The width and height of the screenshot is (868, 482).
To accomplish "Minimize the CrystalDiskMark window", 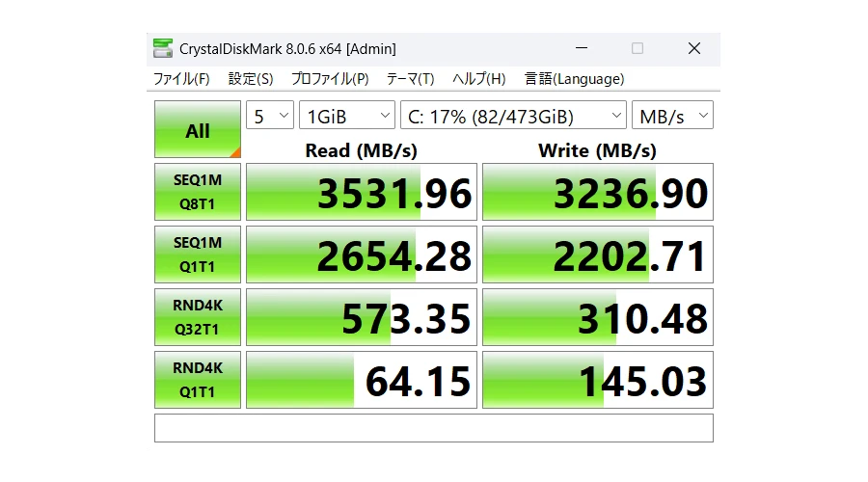I will point(581,48).
